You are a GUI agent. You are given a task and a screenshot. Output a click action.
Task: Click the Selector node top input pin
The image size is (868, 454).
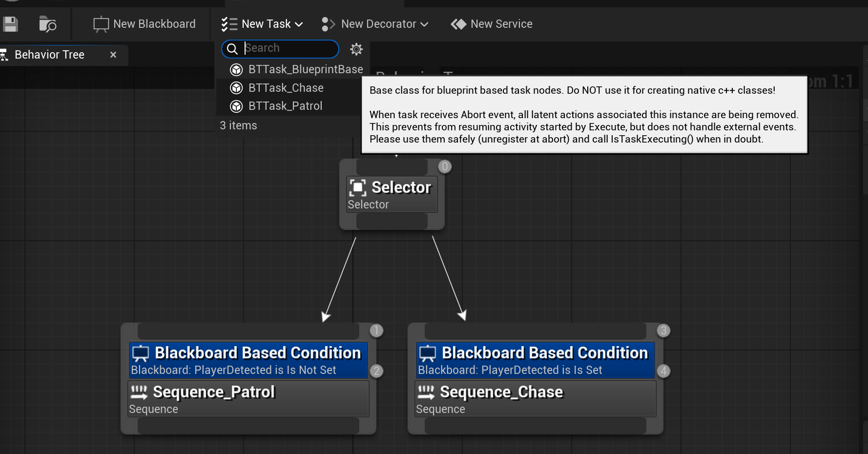coord(392,167)
